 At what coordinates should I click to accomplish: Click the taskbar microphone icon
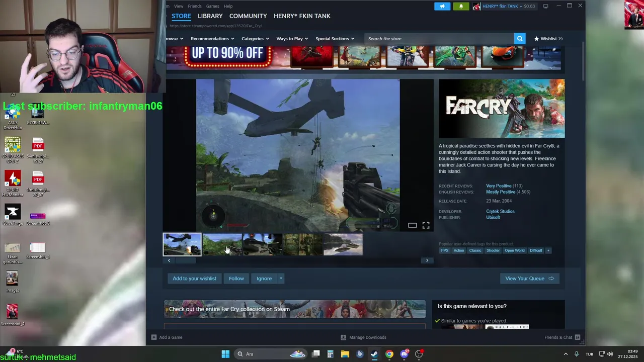[577, 354]
